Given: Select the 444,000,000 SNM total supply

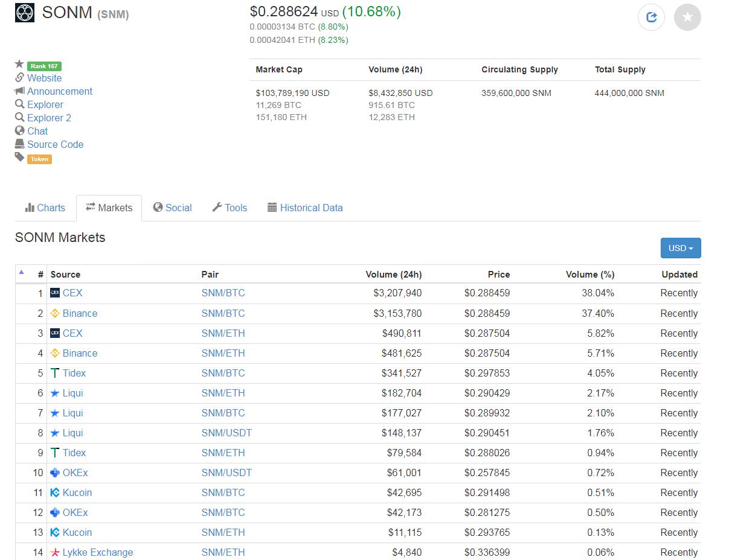Looking at the screenshot, I should (629, 93).
